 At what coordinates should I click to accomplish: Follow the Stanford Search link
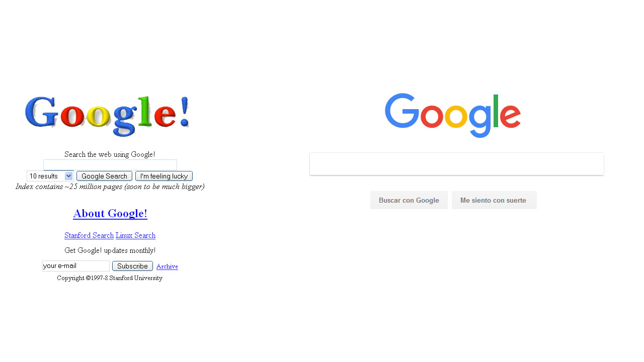89,235
